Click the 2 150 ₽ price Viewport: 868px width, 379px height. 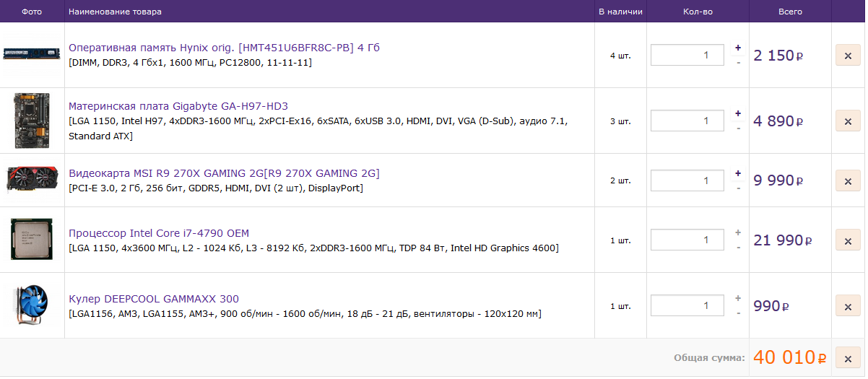(x=778, y=56)
